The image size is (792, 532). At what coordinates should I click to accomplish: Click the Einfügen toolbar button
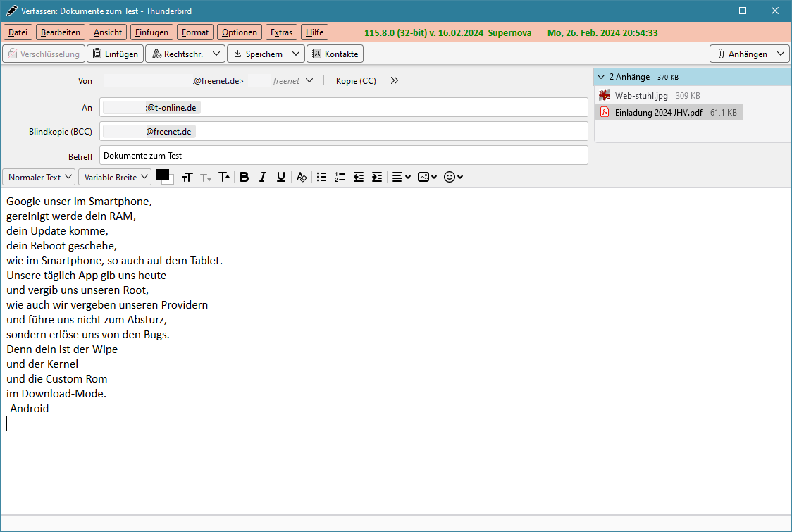(115, 54)
